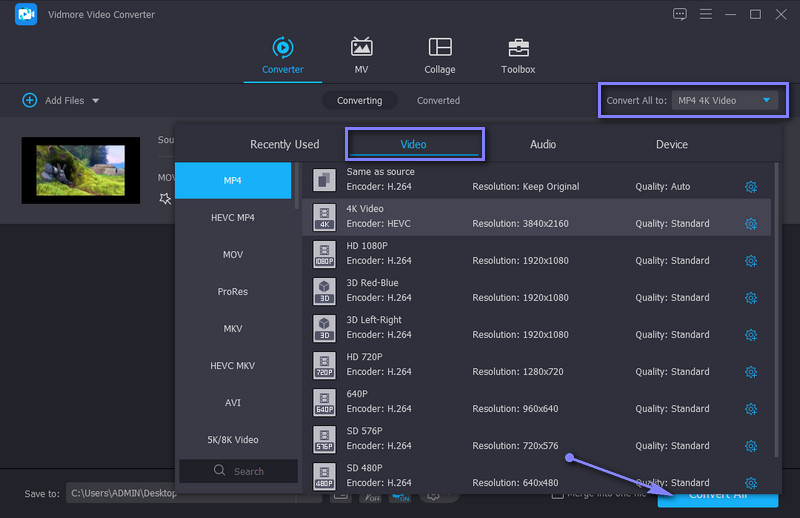The height and width of the screenshot is (518, 800).
Task: Select the video thumbnail preview
Action: (x=81, y=170)
